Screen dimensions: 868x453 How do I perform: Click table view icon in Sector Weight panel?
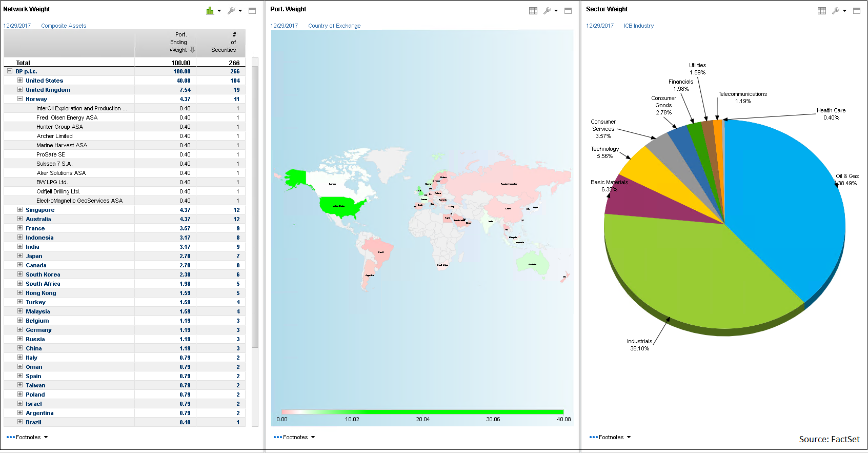point(822,10)
